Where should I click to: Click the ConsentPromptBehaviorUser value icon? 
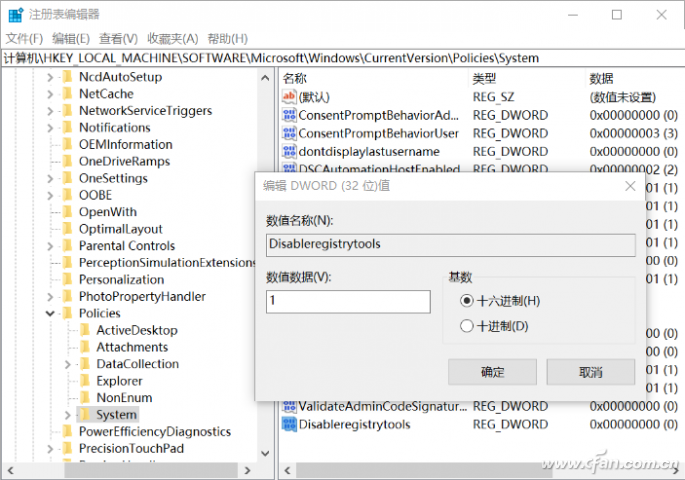coord(290,133)
